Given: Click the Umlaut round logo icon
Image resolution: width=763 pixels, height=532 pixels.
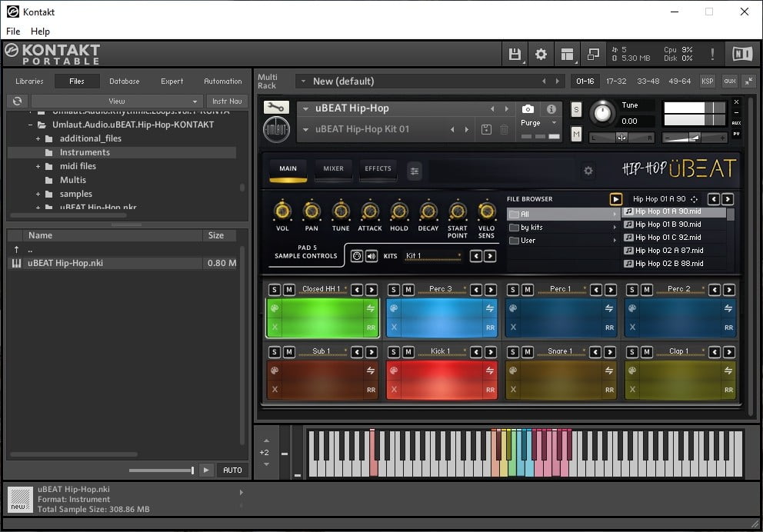Looking at the screenshot, I should coord(276,129).
